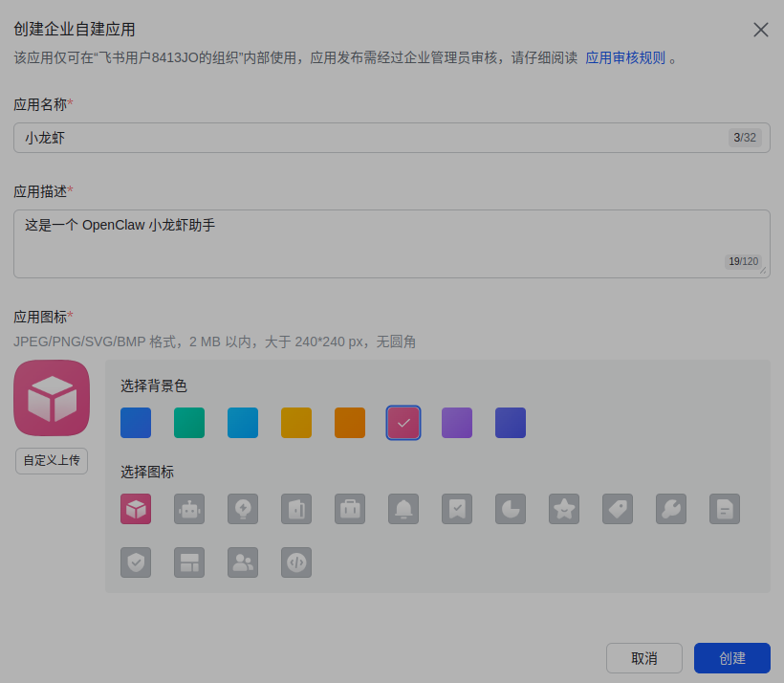The height and width of the screenshot is (683, 784).
Task: Choose the green background color swatch
Action: click(x=189, y=422)
